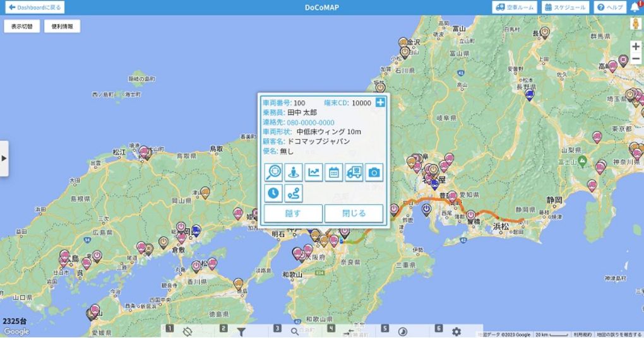This screenshot has width=644, height=338.
Task: Open settings gear in bottom toolbar
Action: click(456, 332)
